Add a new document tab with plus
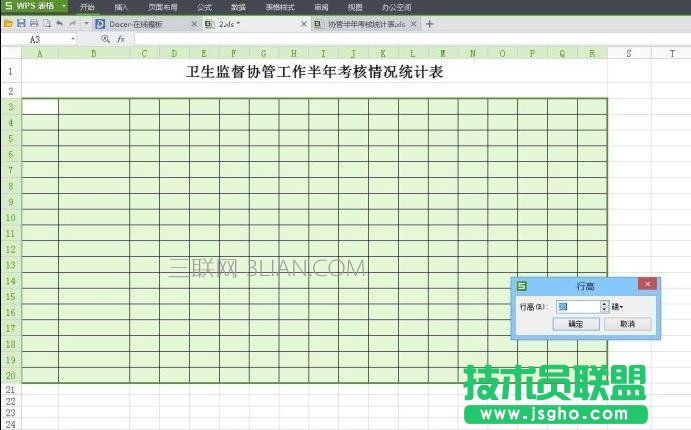 click(430, 24)
